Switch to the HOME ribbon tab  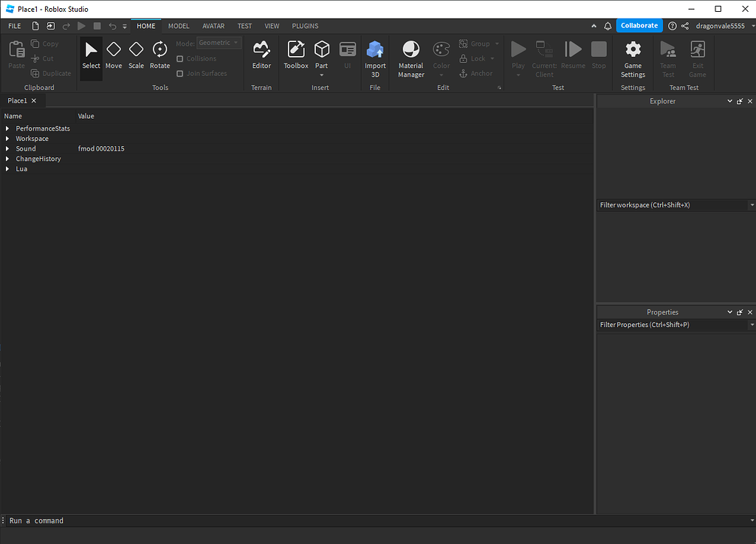145,26
